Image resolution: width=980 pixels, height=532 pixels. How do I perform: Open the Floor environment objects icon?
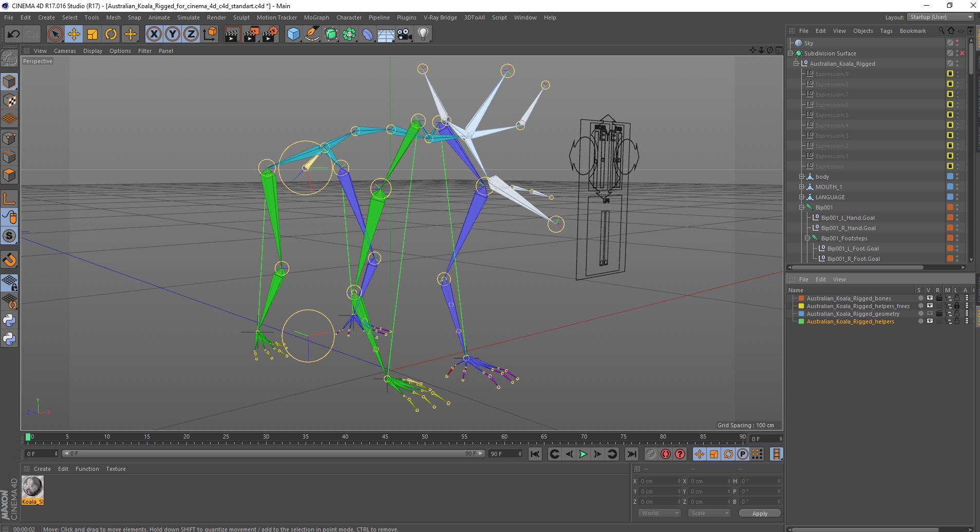click(386, 34)
